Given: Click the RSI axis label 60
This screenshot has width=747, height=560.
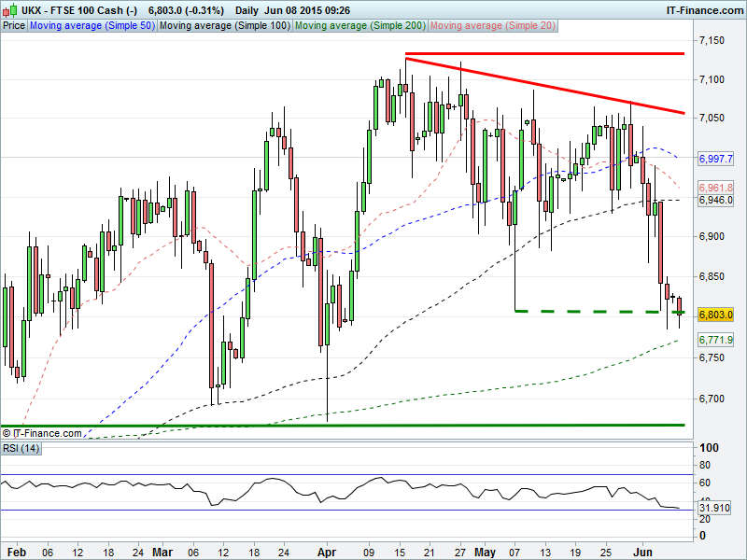Looking at the screenshot, I should point(705,483).
